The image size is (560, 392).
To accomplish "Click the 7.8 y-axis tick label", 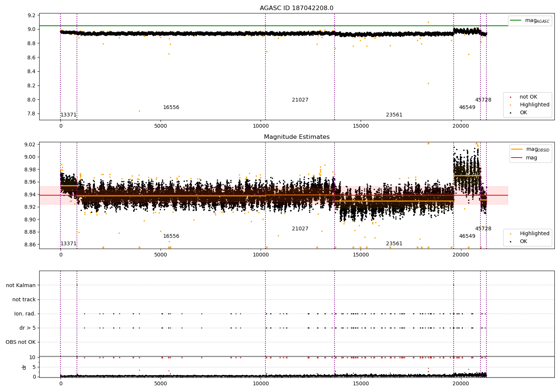I will tap(32, 114).
